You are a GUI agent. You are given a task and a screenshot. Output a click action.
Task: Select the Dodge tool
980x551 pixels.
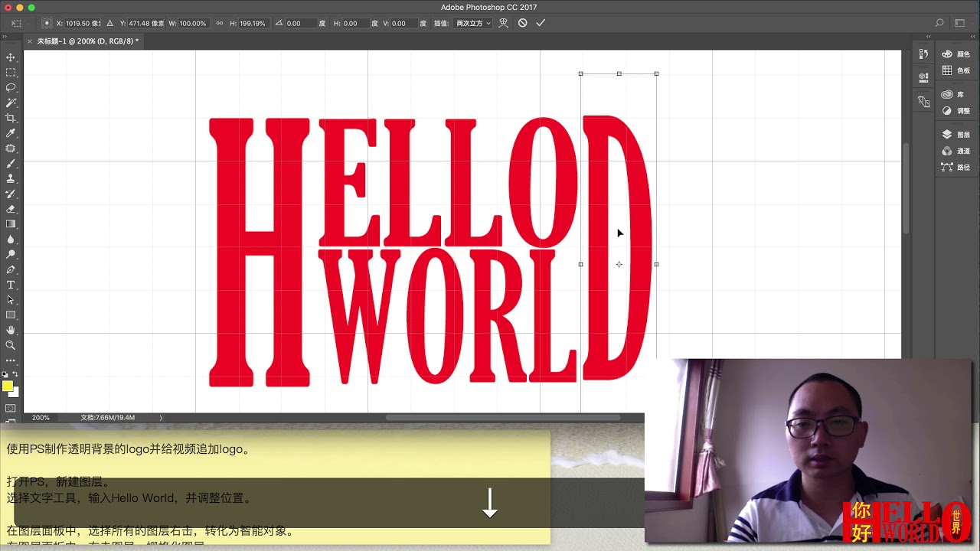tap(11, 254)
